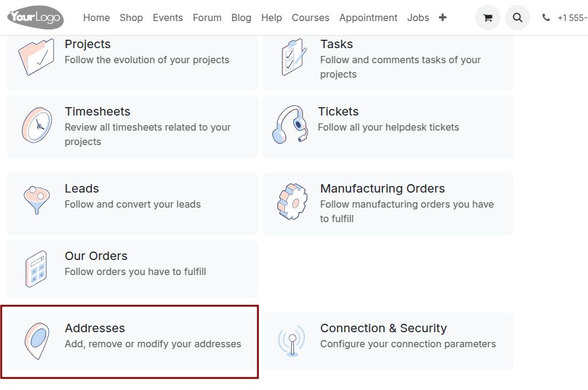Click the Tasks checklist icon

[294, 57]
